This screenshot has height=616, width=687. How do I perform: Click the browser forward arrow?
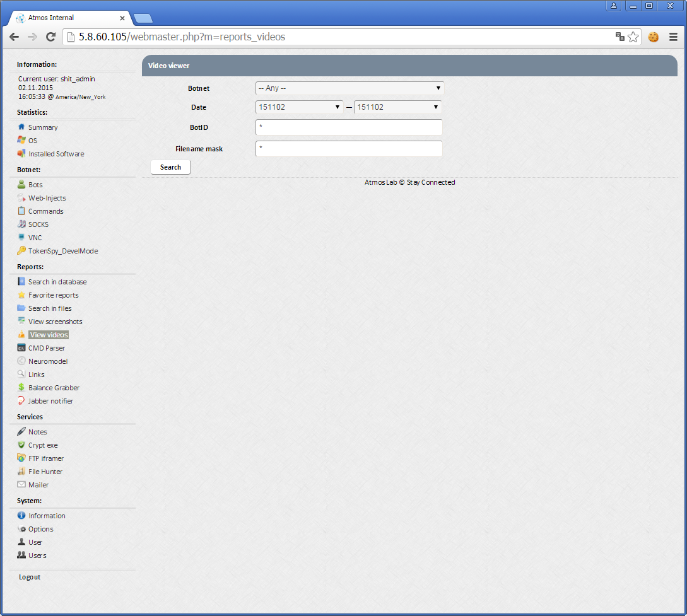click(32, 37)
